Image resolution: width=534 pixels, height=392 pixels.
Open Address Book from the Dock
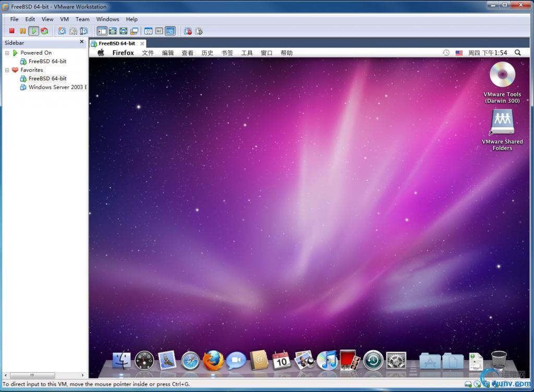click(260, 360)
